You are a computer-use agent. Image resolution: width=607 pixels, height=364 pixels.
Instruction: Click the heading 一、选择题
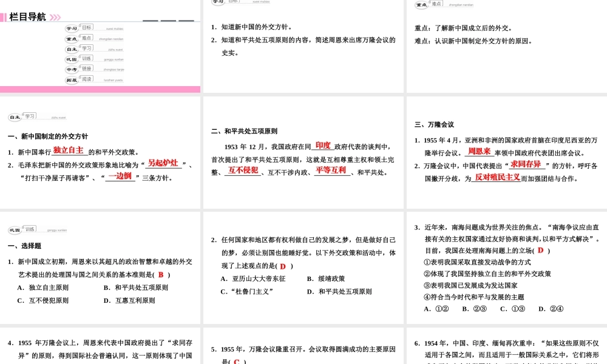coord(24,246)
